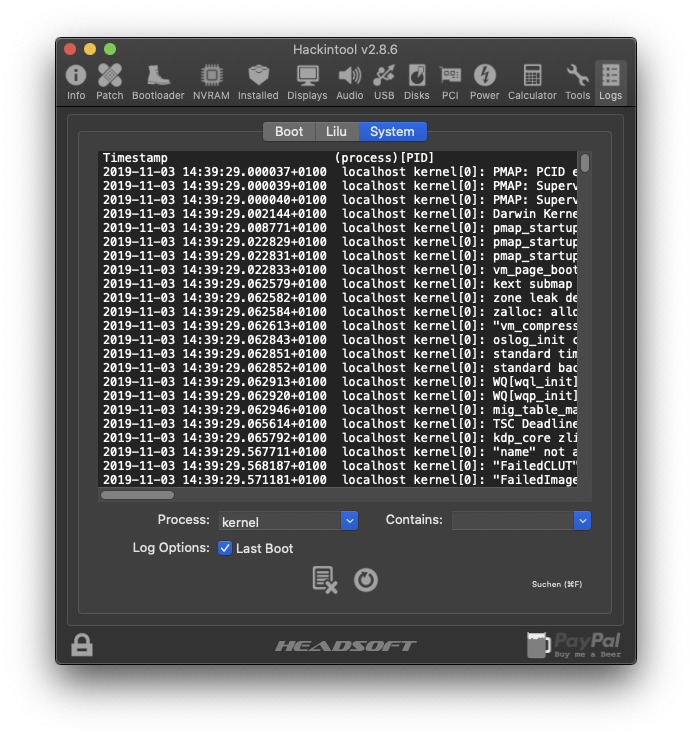This screenshot has height=738, width=692.
Task: Click the PayPal Buy me a Beer icon
Action: 574,645
